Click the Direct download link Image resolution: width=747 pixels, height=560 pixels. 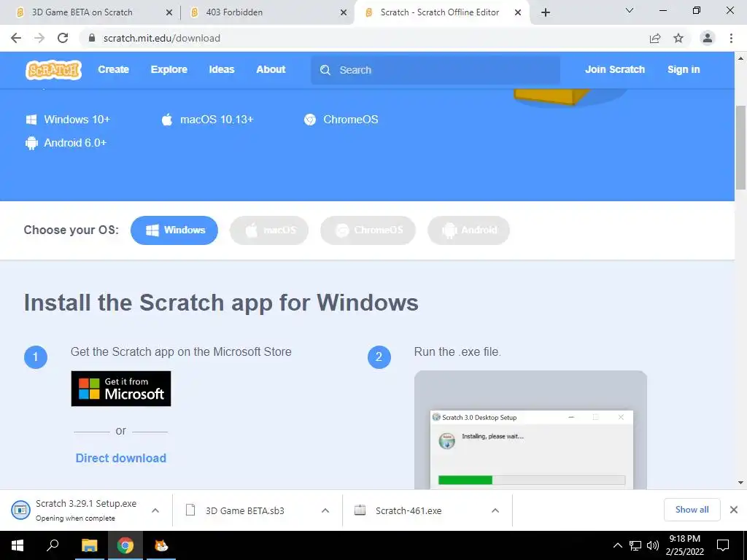point(121,458)
